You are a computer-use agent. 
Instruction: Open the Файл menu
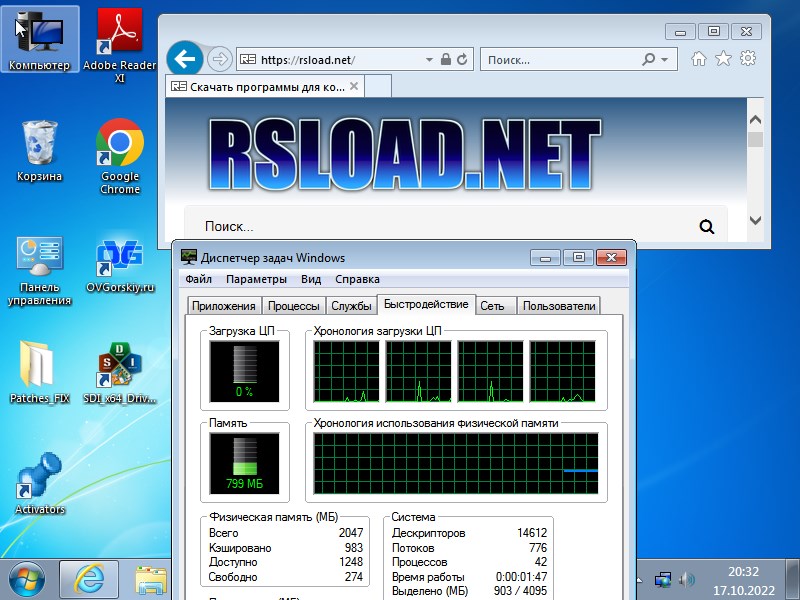click(x=198, y=279)
